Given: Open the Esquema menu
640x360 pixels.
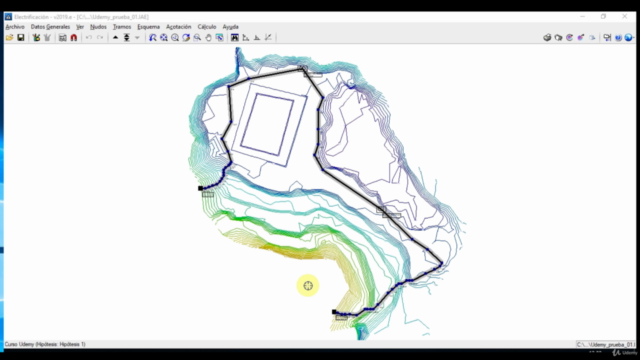Looking at the screenshot, I should (x=148, y=27).
